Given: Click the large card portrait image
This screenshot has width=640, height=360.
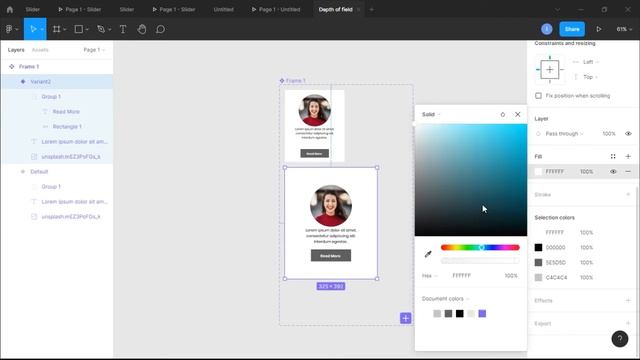Looking at the screenshot, I should [331, 205].
